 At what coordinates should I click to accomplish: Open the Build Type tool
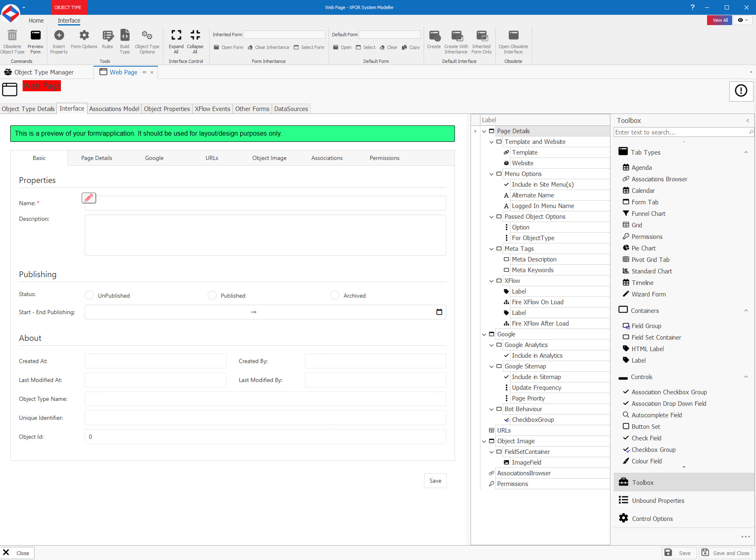pos(124,41)
